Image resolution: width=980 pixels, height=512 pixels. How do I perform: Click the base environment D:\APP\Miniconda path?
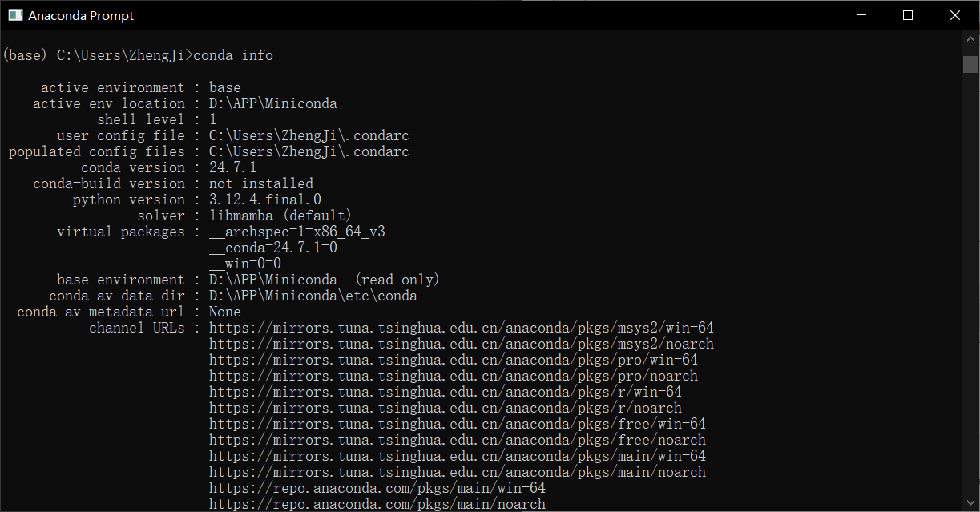(273, 280)
